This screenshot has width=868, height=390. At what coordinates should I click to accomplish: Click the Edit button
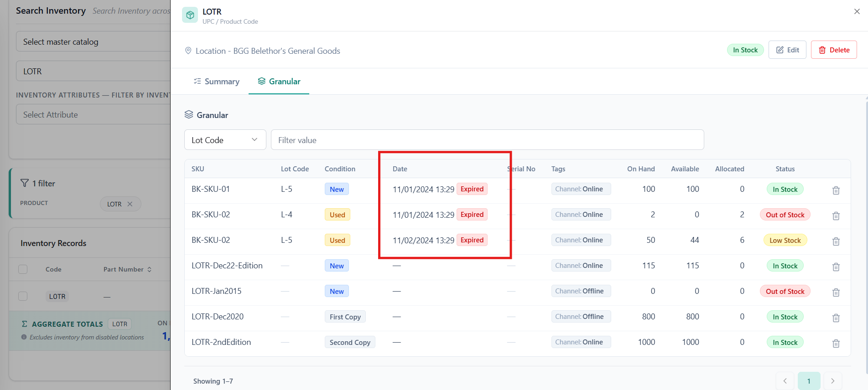[x=787, y=50]
